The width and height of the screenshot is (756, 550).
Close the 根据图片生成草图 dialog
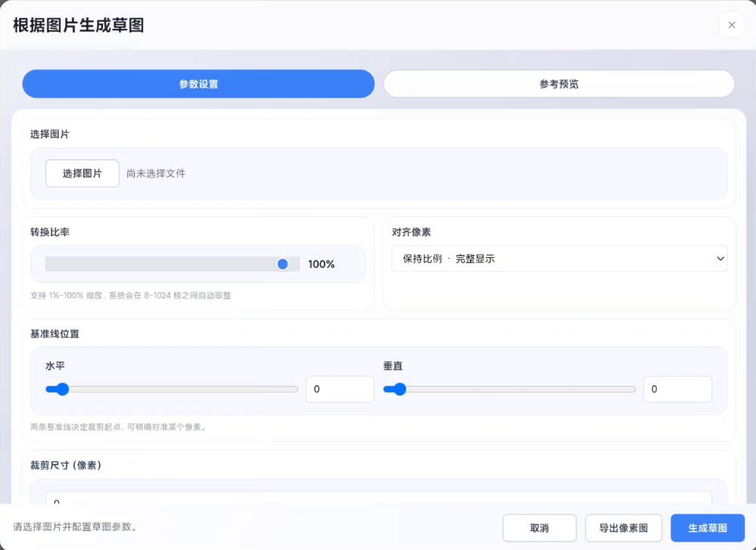[731, 25]
